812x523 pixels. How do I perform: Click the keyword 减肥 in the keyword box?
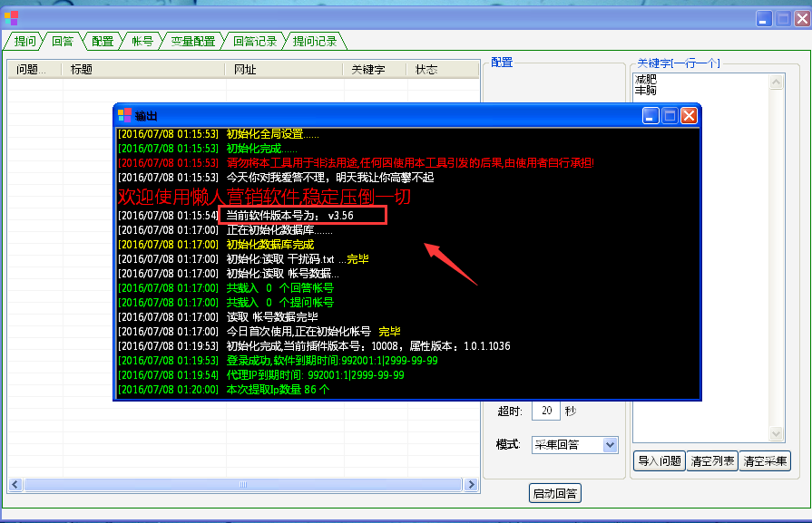(x=646, y=79)
